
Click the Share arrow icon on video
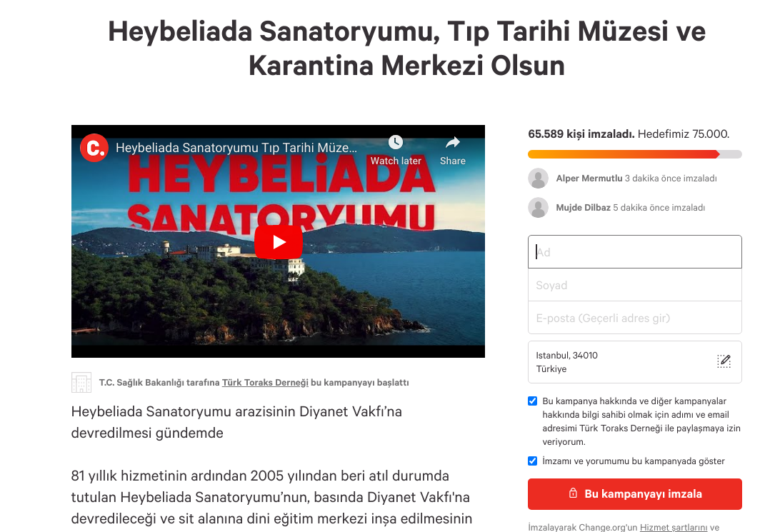click(x=453, y=143)
